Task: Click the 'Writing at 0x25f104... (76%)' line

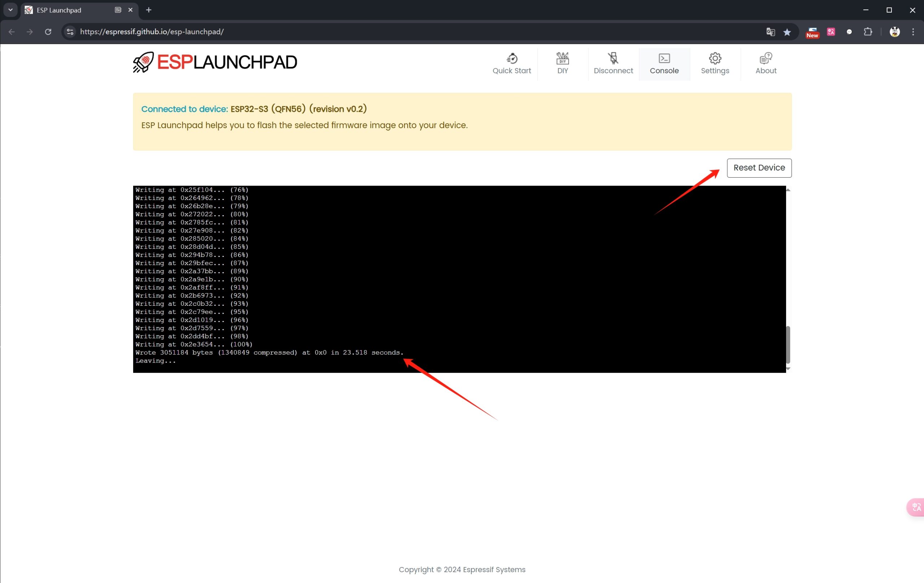Action: click(x=192, y=190)
